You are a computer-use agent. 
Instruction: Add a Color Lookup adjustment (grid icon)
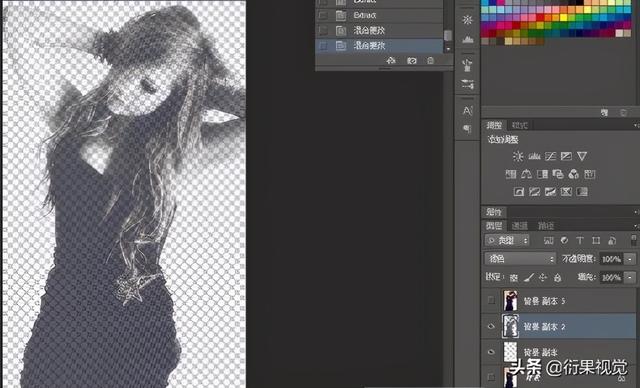[x=590, y=175]
